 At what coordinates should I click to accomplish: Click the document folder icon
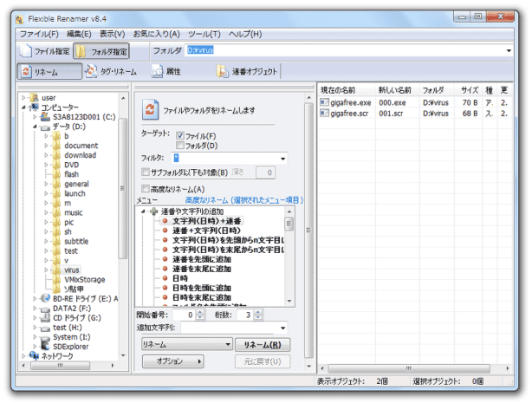click(56, 146)
